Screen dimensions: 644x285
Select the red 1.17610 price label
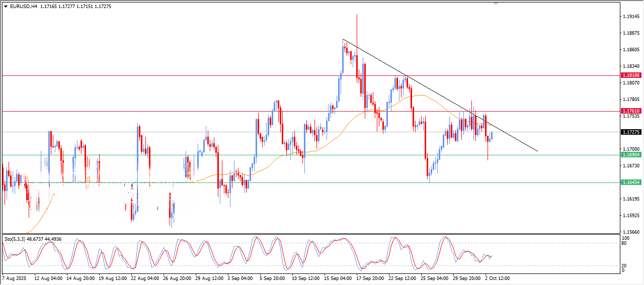tap(630, 111)
